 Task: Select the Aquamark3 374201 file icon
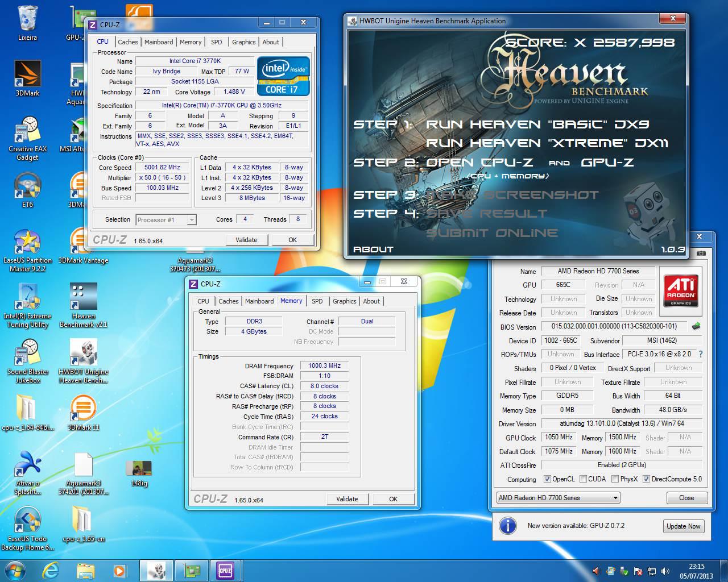tap(83, 473)
